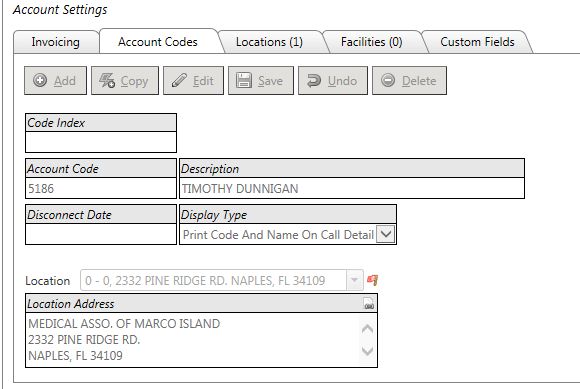This screenshot has height=389, width=580.
Task: Click the Display Type header label
Action: pos(214,215)
